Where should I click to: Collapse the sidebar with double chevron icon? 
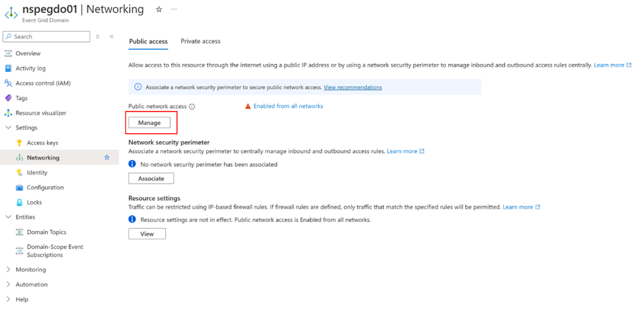click(x=112, y=37)
